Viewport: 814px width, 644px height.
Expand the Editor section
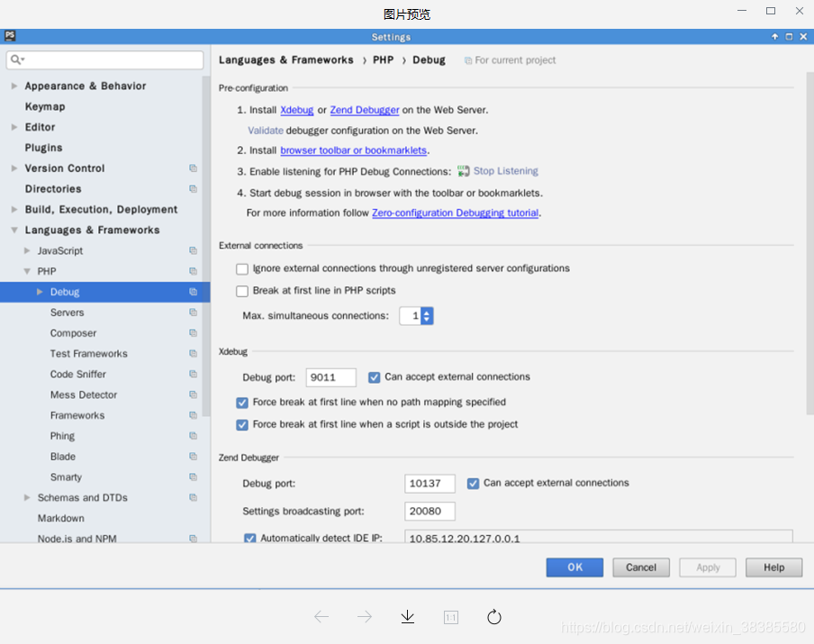coord(14,127)
